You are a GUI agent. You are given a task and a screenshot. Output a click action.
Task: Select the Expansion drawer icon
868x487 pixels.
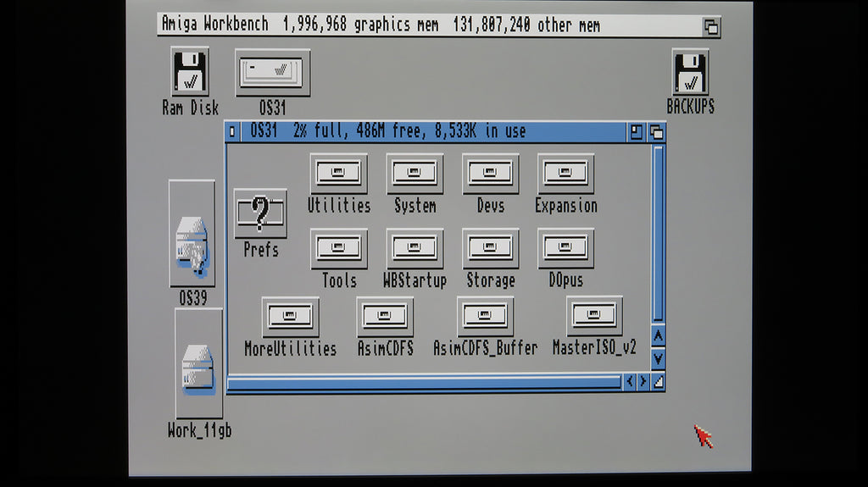tap(565, 174)
